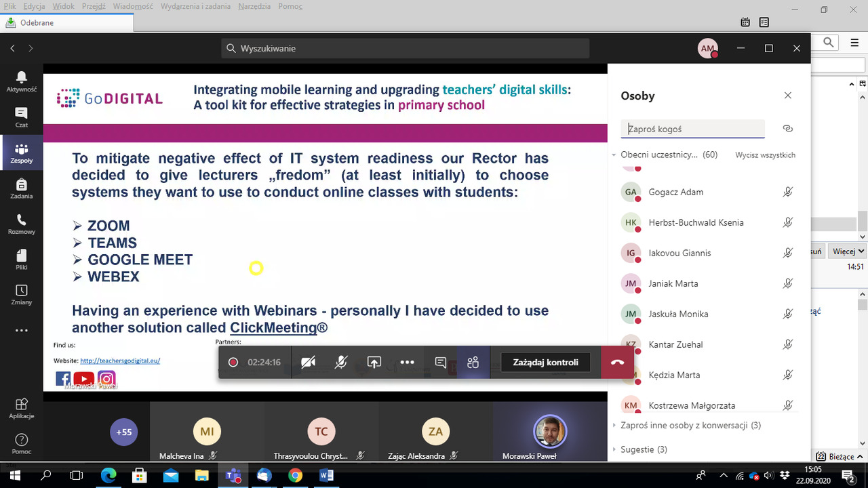The width and height of the screenshot is (868, 488).
Task: Open the Pomoc menu in menu bar
Action: point(290,6)
